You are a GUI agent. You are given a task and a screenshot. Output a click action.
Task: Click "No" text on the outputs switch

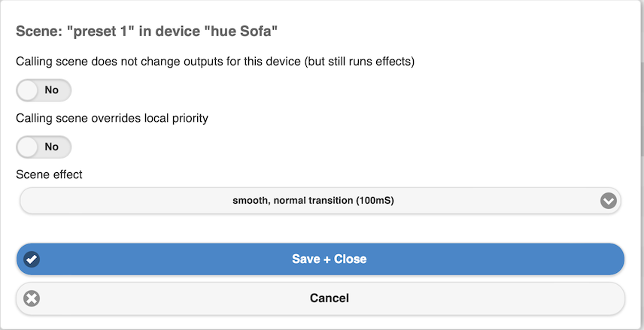tap(51, 90)
